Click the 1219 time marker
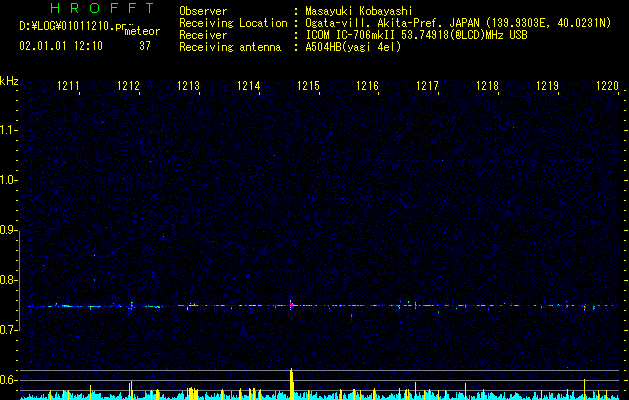Viewport: 629px width, 400px height. tap(548, 86)
